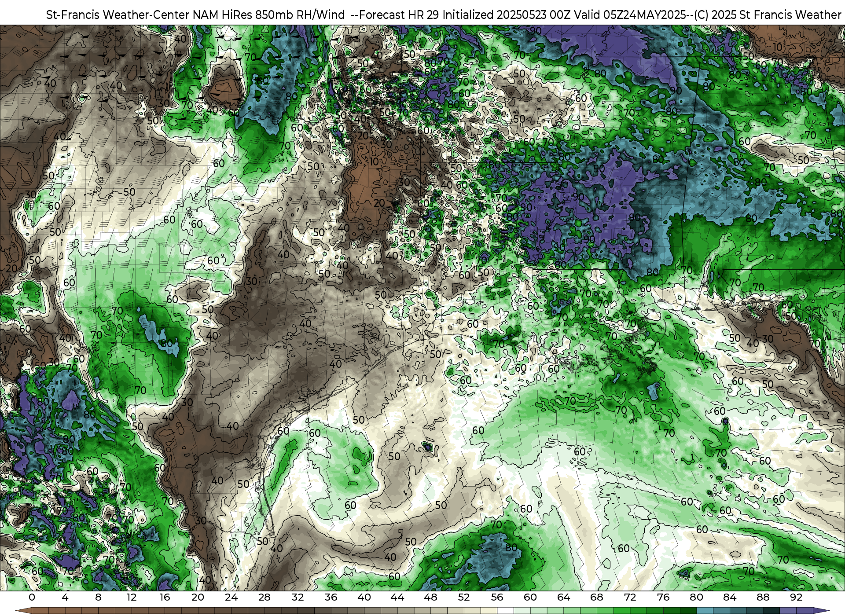The width and height of the screenshot is (845, 616).
Task: Click the "52" tick label on the bottom color scale
Action: click(x=464, y=597)
